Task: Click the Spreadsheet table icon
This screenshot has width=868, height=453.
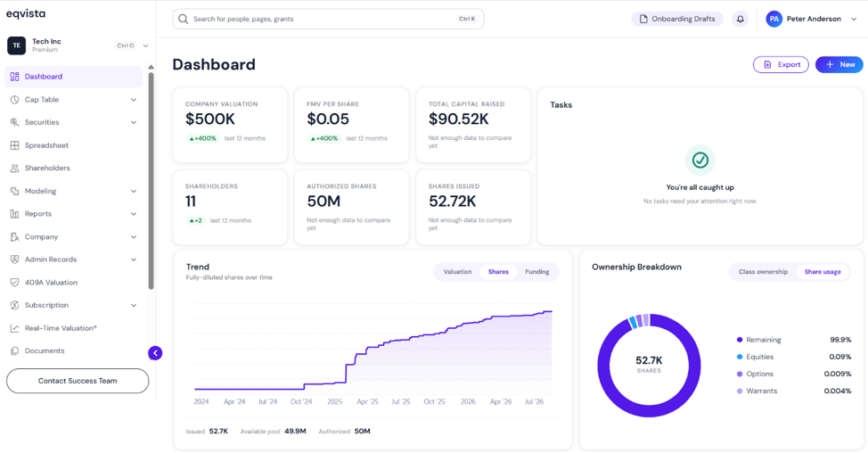Action: point(14,145)
